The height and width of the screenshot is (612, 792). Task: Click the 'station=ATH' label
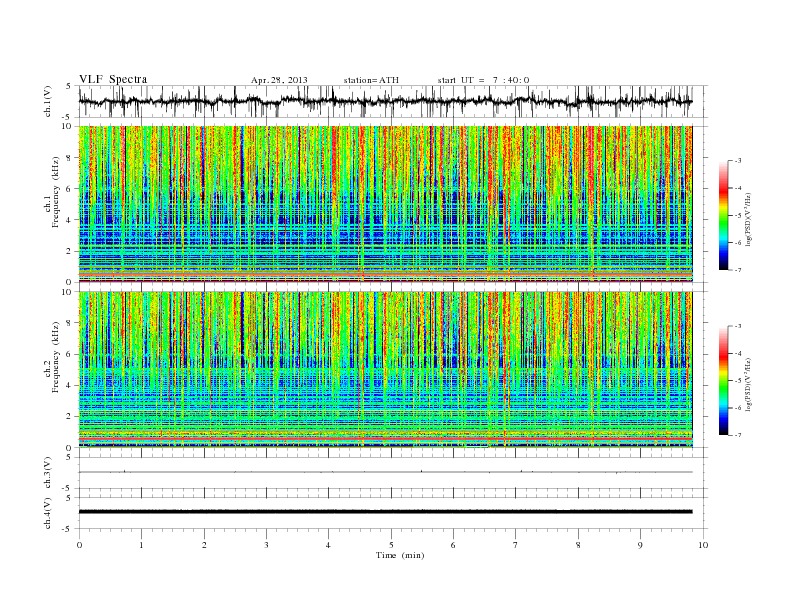(x=371, y=80)
